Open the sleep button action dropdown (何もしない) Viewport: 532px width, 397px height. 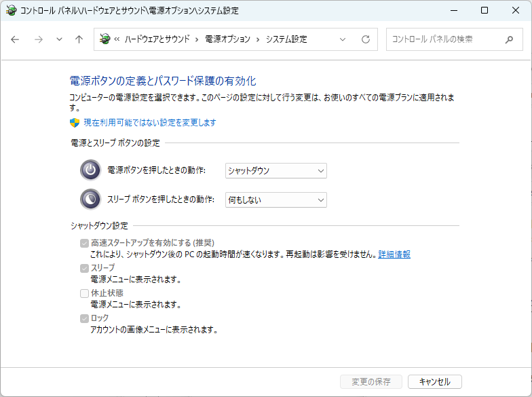pyautogui.click(x=275, y=200)
